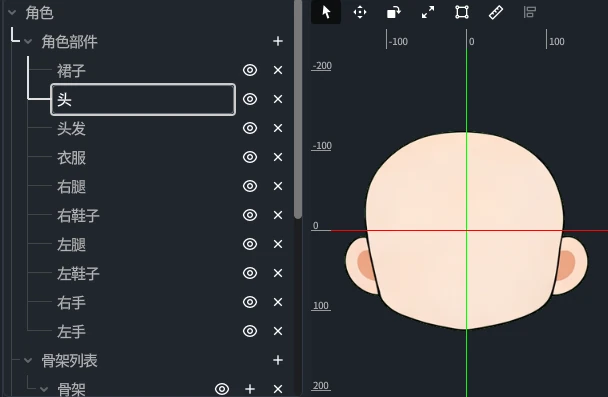
Task: Hide the 左腿 part
Action: 250,244
